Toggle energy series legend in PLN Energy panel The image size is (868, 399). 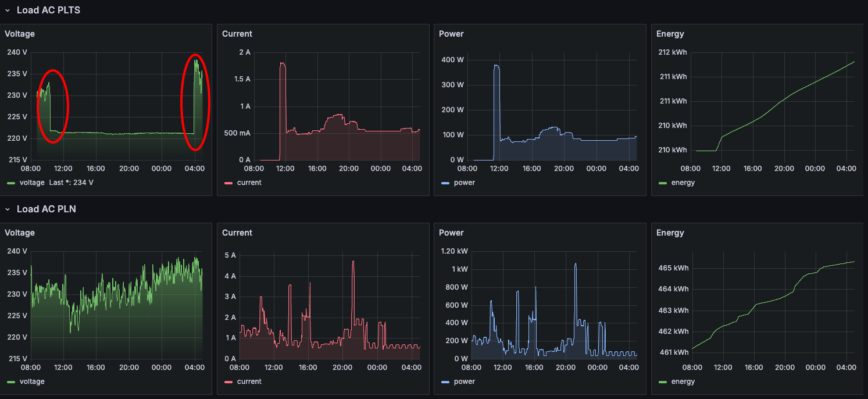click(683, 382)
